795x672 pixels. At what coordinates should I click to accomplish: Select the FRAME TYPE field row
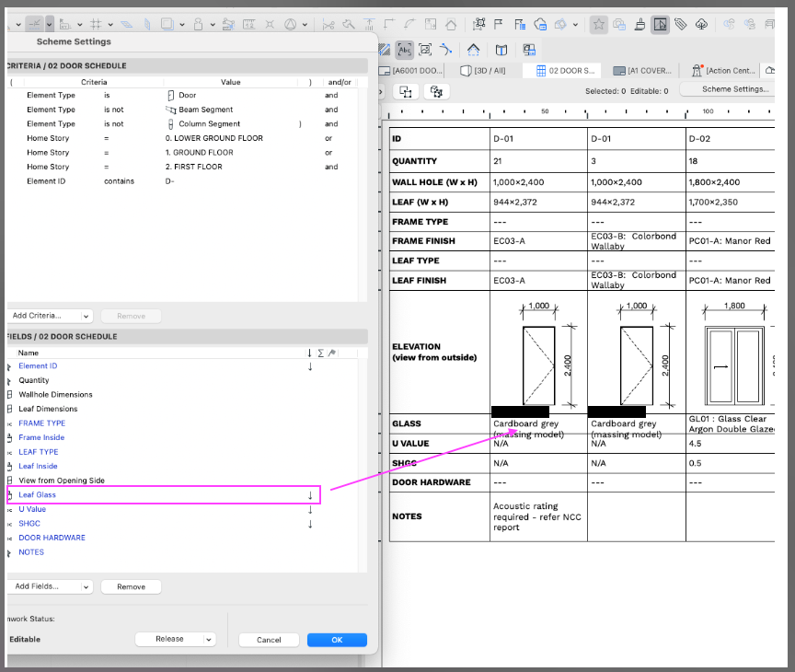click(x=42, y=423)
